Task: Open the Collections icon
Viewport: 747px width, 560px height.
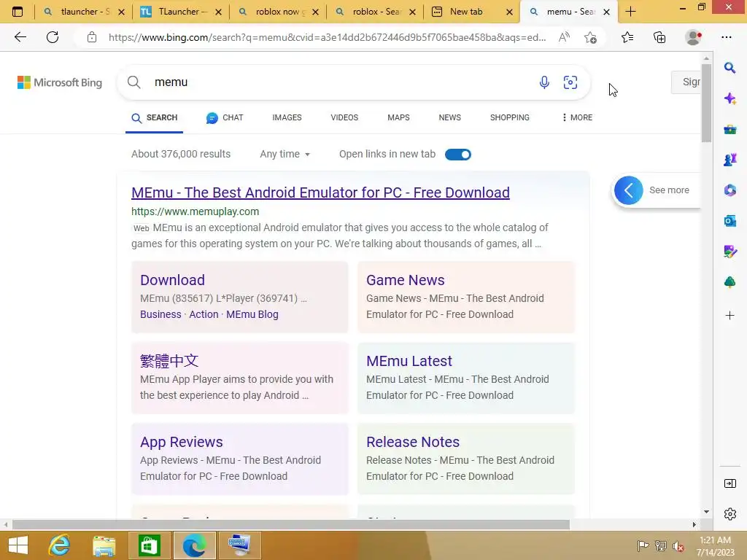Action: coord(659,37)
